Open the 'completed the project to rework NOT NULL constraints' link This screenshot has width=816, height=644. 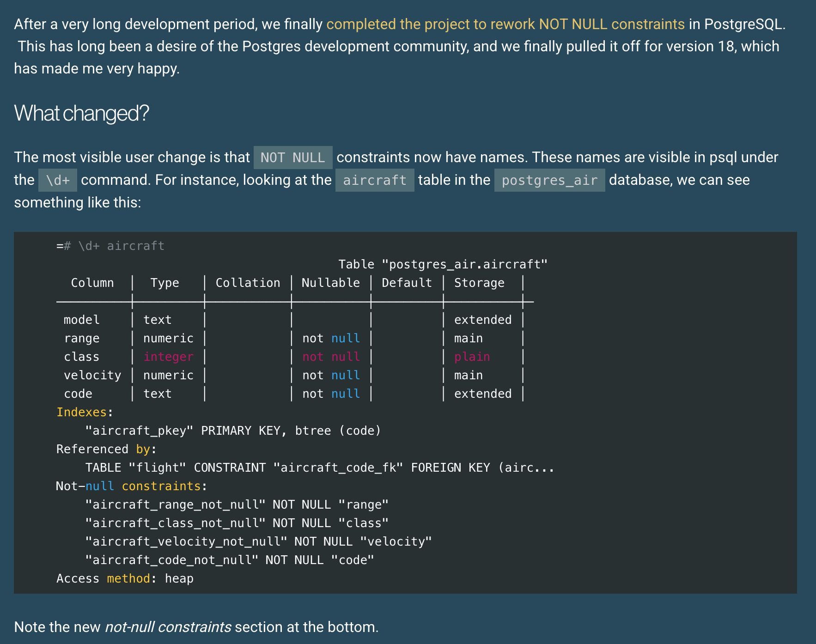click(505, 24)
